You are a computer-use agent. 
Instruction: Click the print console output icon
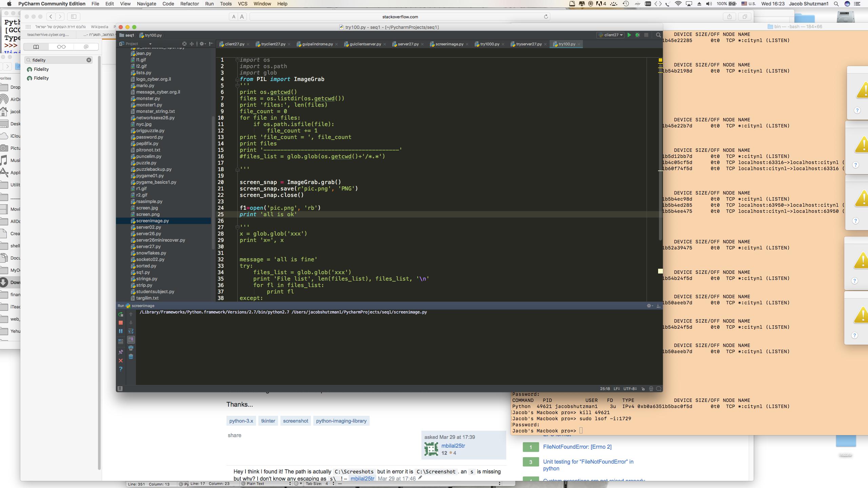(131, 348)
